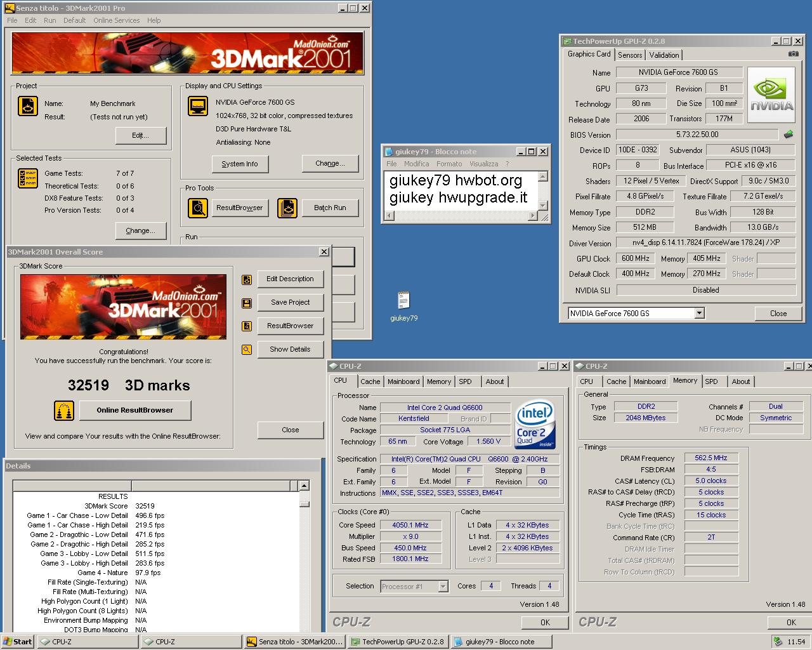
Task: Click the ResultBrowser magnifier icon in Pro Tools
Action: click(x=198, y=208)
